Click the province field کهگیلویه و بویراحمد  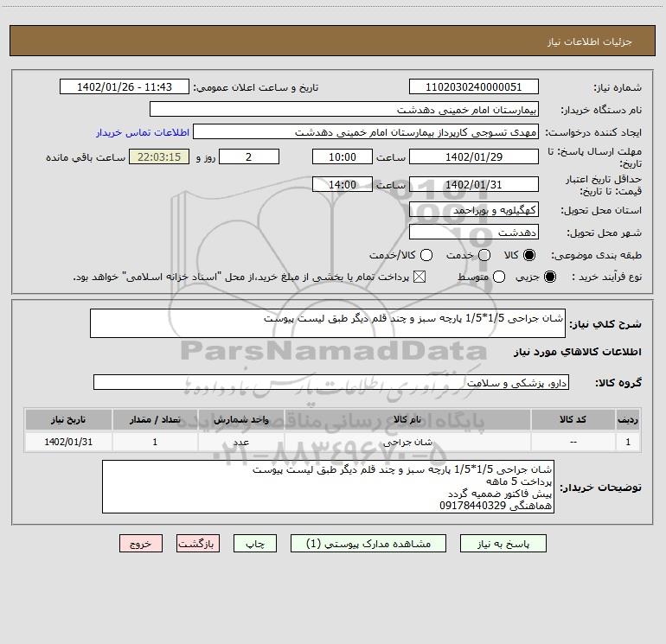click(474, 210)
